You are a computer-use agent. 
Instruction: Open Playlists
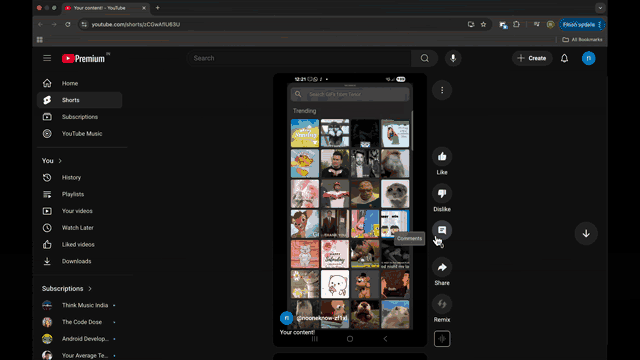[x=80, y=194]
